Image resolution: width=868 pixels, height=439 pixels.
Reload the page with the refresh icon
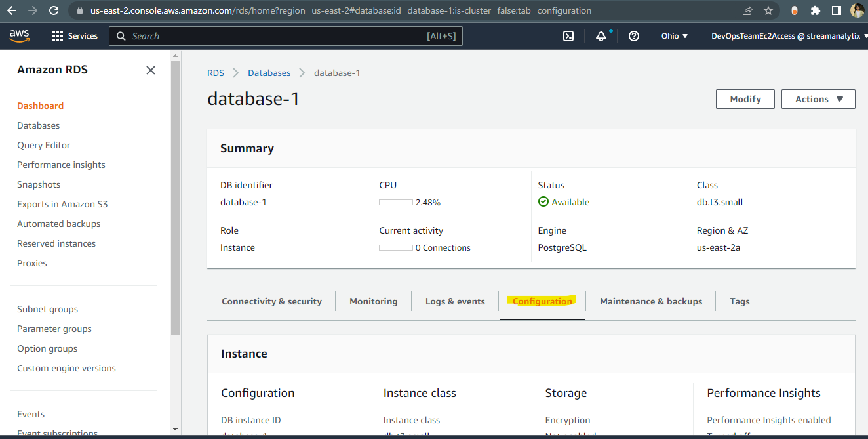point(54,10)
